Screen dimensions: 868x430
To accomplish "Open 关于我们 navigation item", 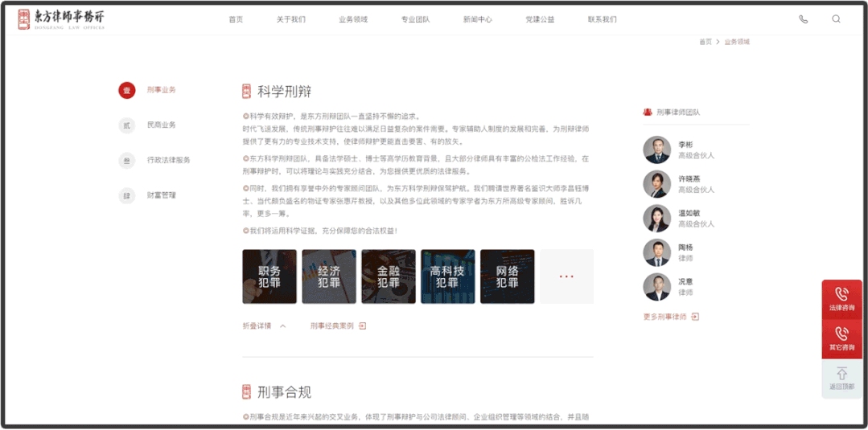I will [x=291, y=19].
